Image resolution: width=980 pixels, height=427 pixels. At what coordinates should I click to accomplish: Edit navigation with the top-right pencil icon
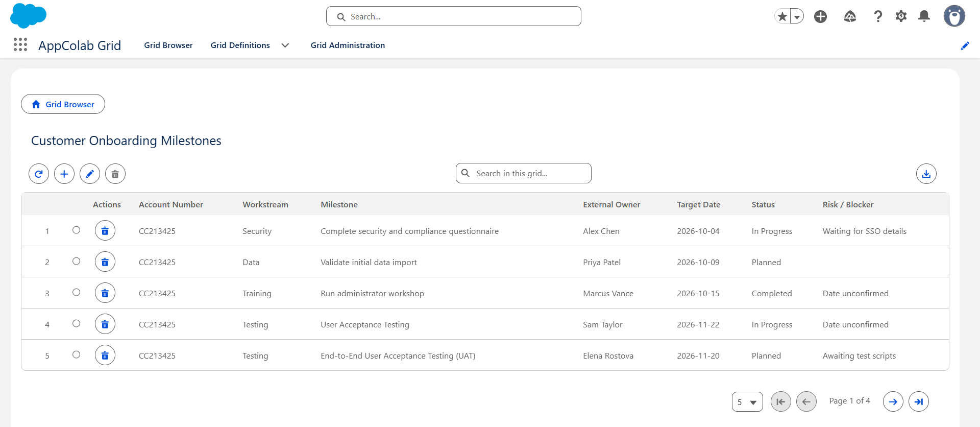965,46
